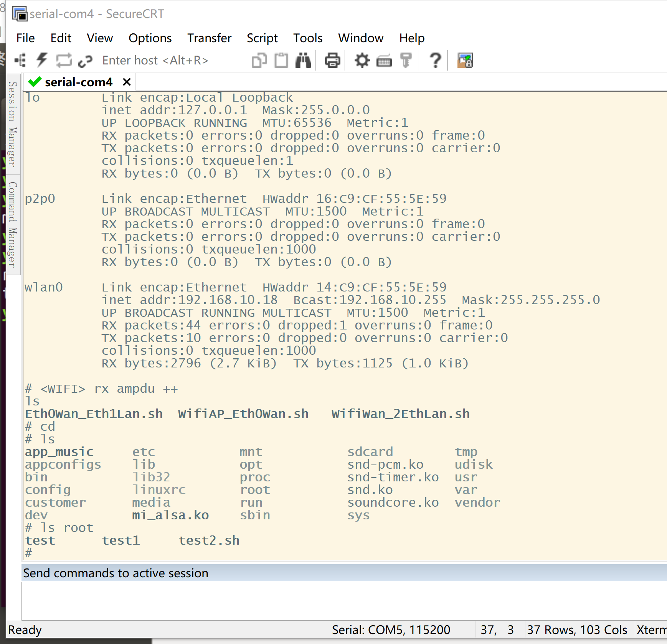This screenshot has height=644, width=667.
Task: Click 'Xterm' emulation status entry
Action: (x=651, y=630)
